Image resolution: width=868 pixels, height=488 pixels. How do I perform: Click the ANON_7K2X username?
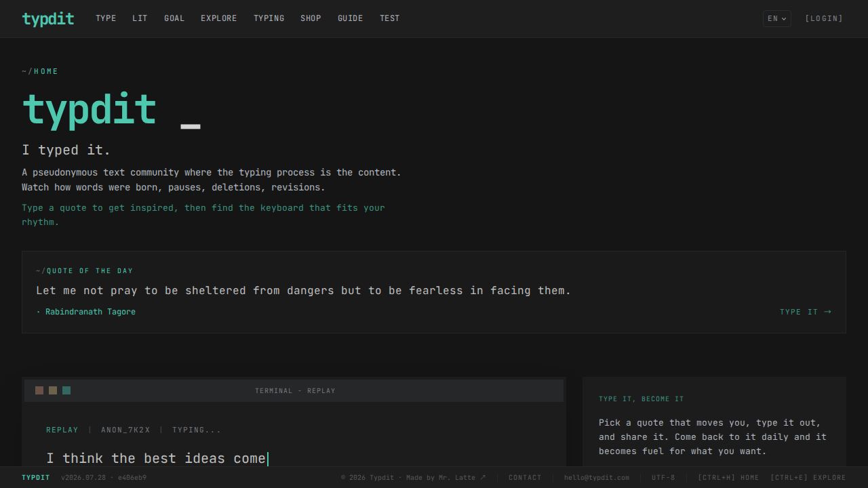125,430
